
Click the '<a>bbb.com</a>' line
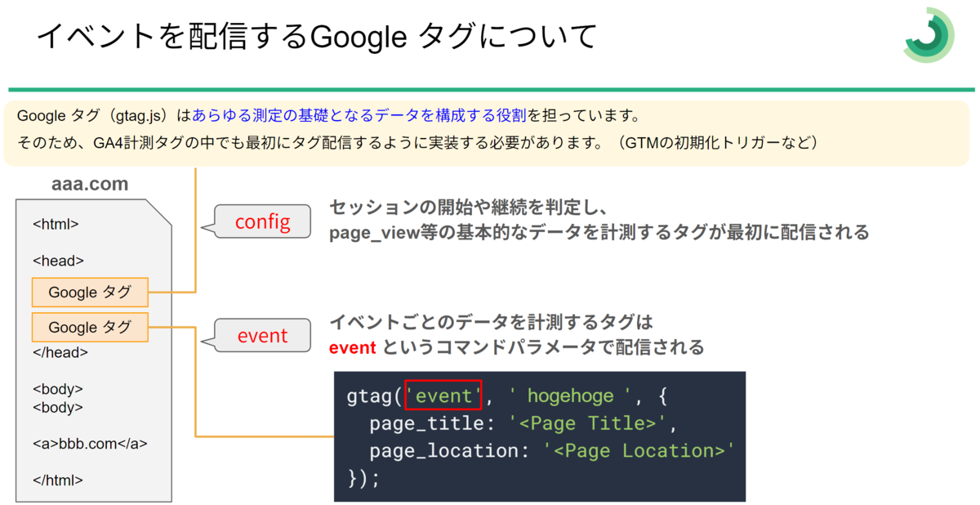coord(90,444)
